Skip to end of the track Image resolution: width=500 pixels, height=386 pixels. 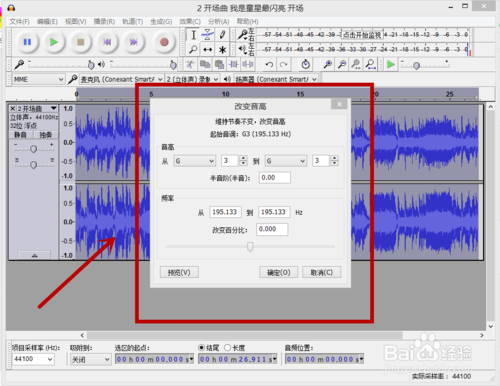pyautogui.click(x=134, y=42)
